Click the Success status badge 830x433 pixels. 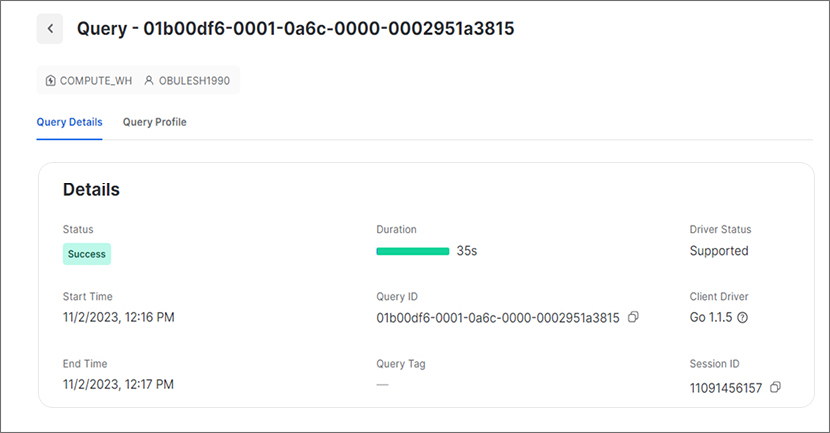[87, 254]
